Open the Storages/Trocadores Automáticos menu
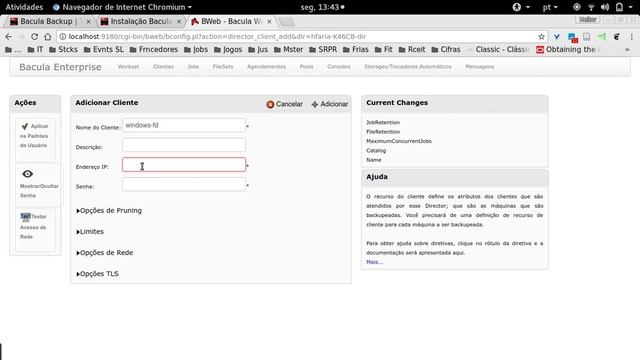 [x=408, y=67]
